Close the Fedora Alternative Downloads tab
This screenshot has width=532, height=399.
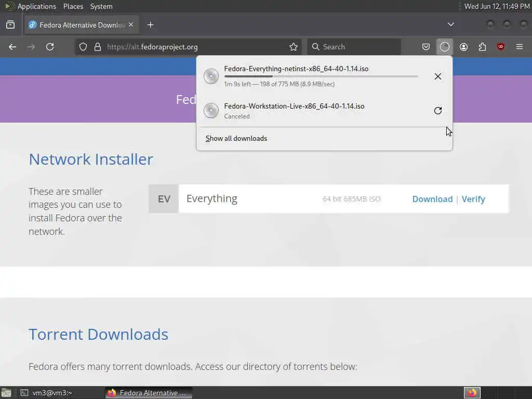[131, 25]
